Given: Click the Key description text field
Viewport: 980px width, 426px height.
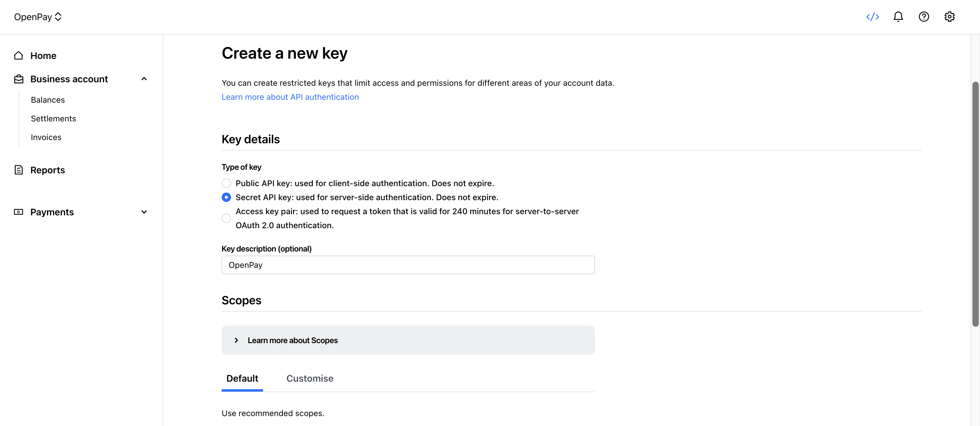Looking at the screenshot, I should (408, 265).
